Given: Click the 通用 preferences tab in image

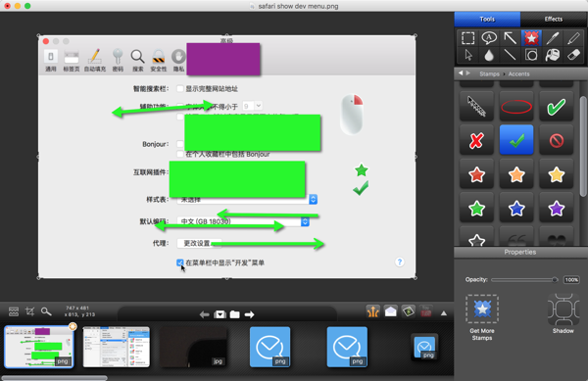Looking at the screenshot, I should (x=51, y=61).
